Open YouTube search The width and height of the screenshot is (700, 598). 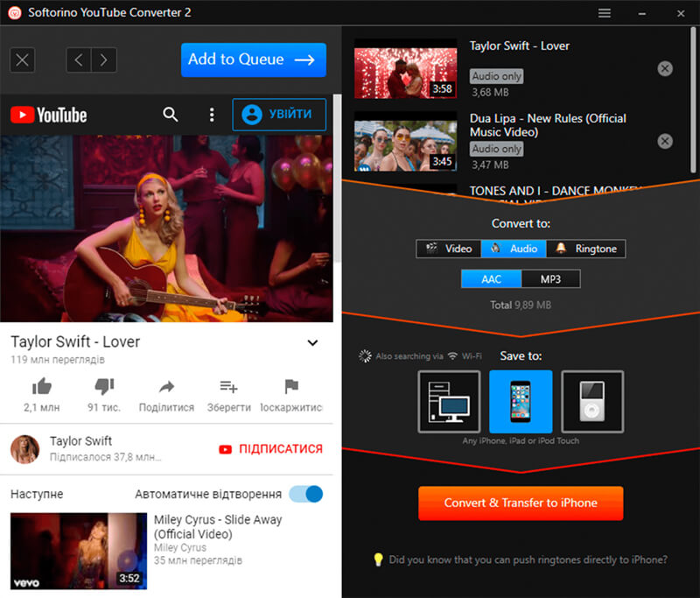[x=170, y=115]
